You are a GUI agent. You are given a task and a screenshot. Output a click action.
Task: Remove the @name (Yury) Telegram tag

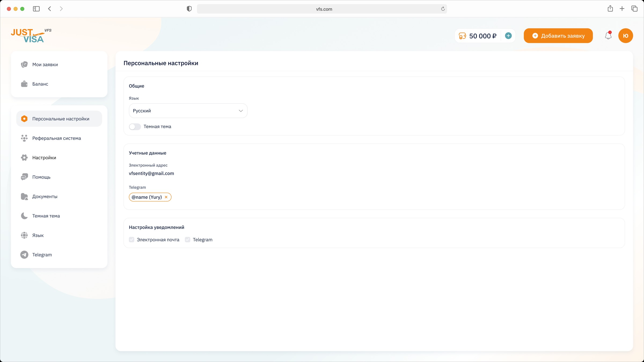[x=166, y=197]
